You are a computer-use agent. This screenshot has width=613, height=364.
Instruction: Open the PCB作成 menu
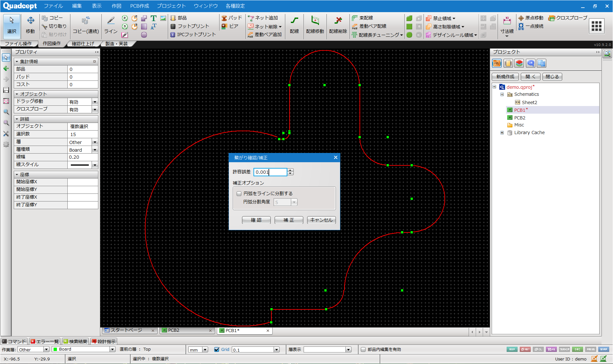pyautogui.click(x=139, y=6)
